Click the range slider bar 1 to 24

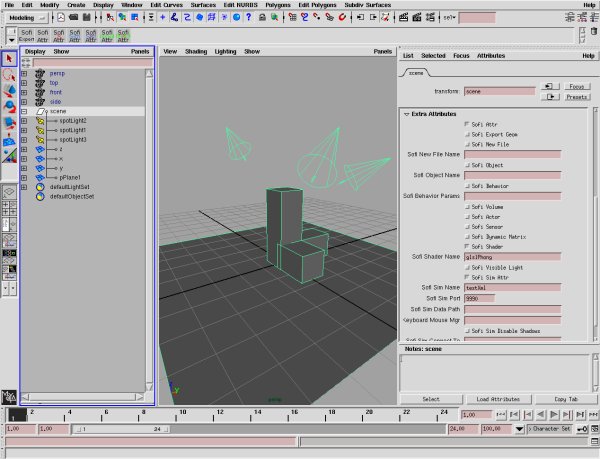(121, 429)
